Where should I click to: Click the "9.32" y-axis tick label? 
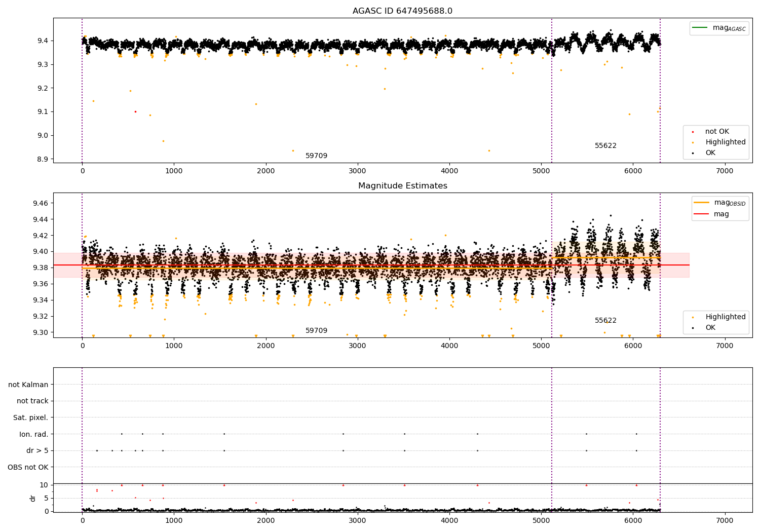(x=40, y=316)
